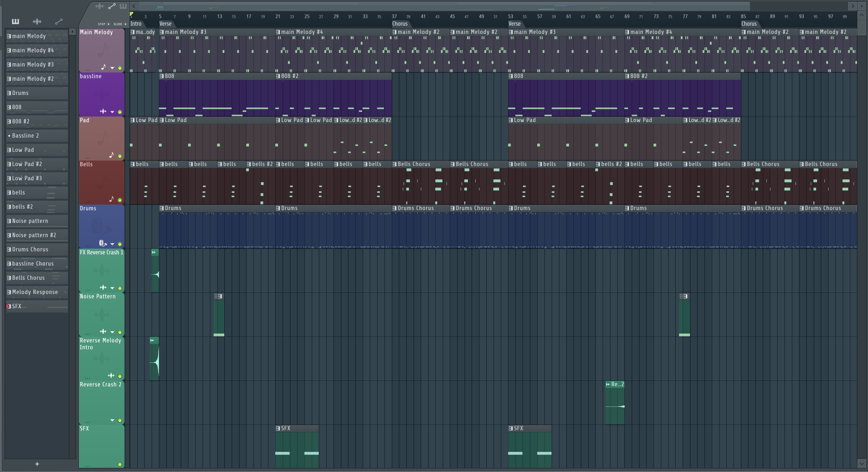The height and width of the screenshot is (472, 868).
Task: Add new pattern with plus icon
Action: click(37, 464)
